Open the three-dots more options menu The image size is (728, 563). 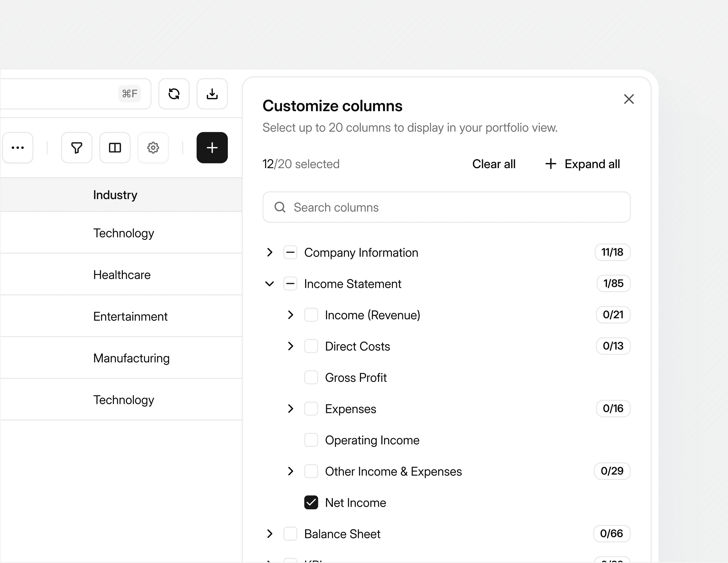click(x=18, y=148)
